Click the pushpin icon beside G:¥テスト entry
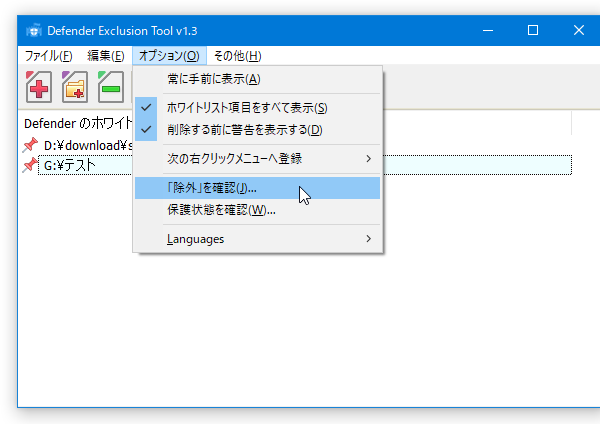The height and width of the screenshot is (424, 600). (x=30, y=165)
